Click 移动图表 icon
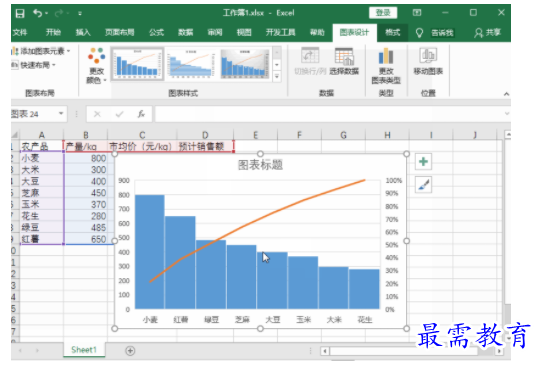The height and width of the screenshot is (367, 539). [x=428, y=61]
